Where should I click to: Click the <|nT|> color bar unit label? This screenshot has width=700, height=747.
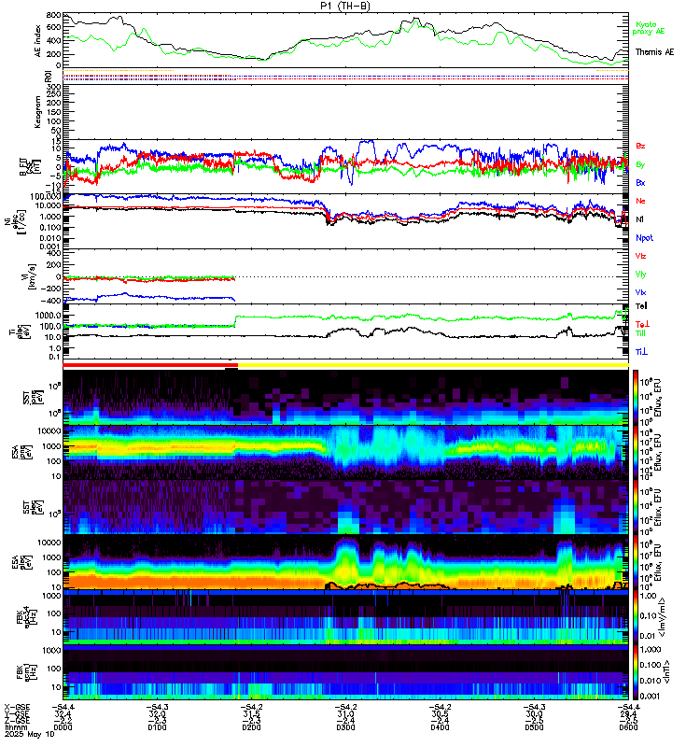[x=666, y=671]
